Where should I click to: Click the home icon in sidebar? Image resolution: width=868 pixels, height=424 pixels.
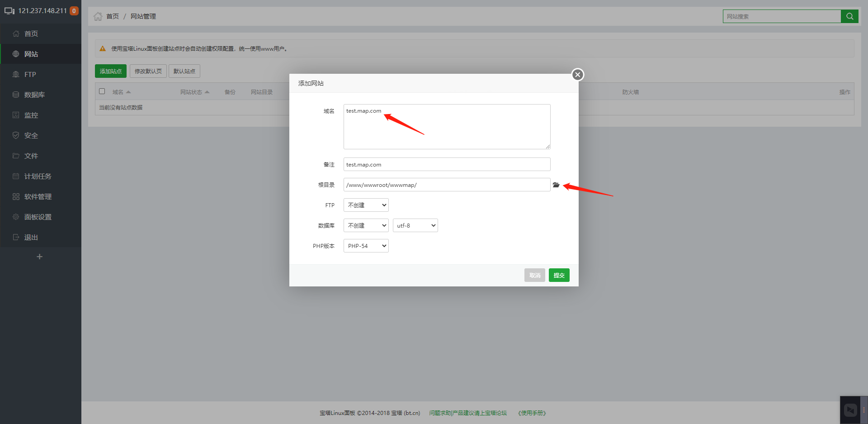point(16,33)
